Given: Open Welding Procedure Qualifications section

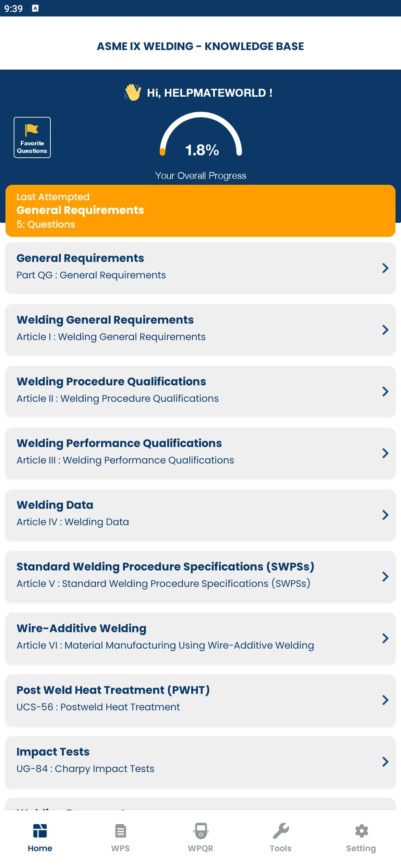Looking at the screenshot, I should click(200, 391).
